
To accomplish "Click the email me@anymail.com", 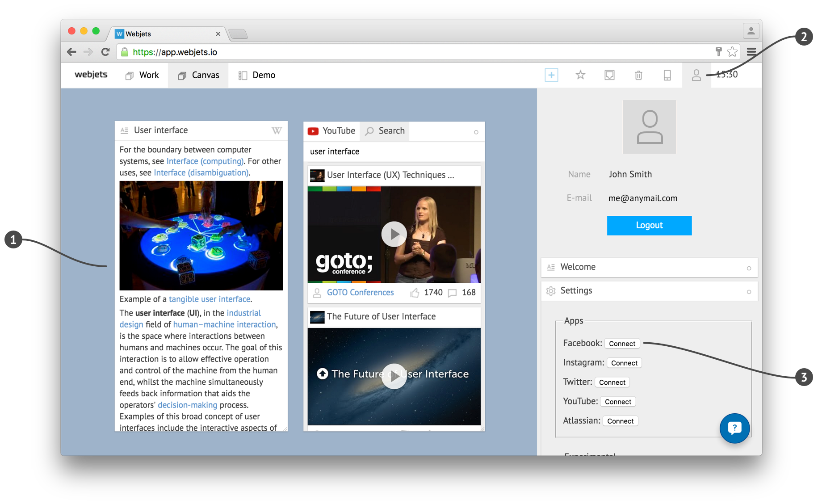I will click(x=642, y=198).
